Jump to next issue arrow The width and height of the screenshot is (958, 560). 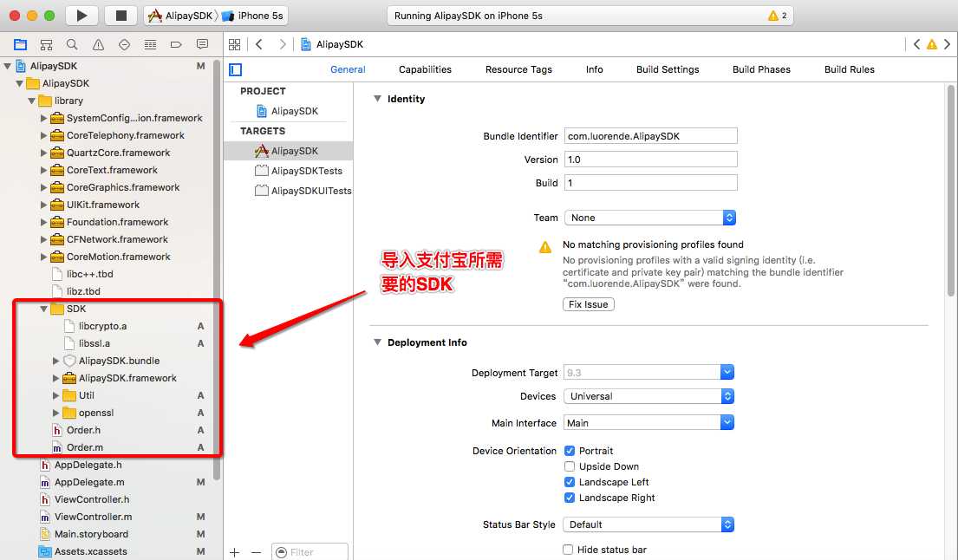point(947,44)
